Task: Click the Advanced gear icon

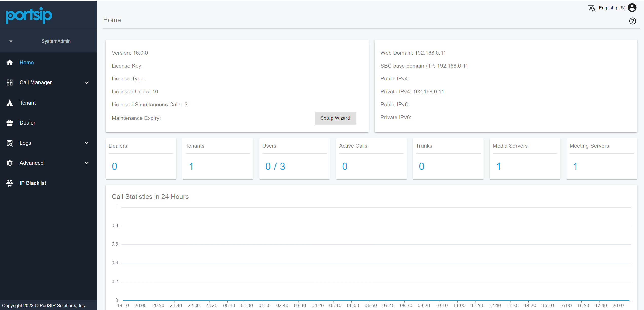Action: (10, 163)
